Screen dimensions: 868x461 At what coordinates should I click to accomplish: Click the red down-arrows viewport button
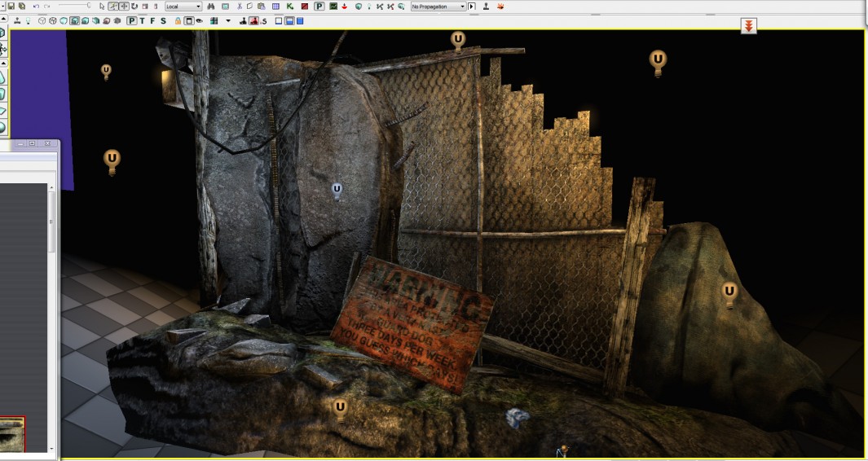[x=748, y=26]
